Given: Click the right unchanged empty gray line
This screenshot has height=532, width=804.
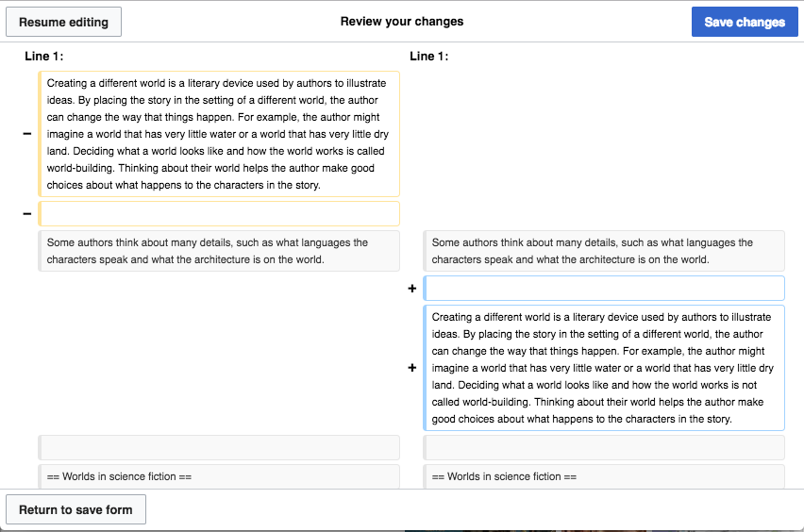Looking at the screenshot, I should pyautogui.click(x=604, y=447).
